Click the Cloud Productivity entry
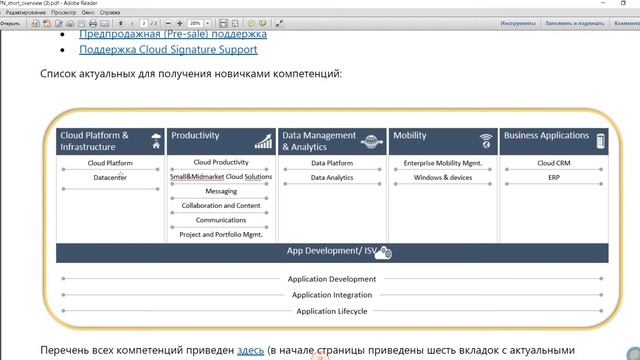Viewport: 640px width, 360px height. tap(221, 162)
